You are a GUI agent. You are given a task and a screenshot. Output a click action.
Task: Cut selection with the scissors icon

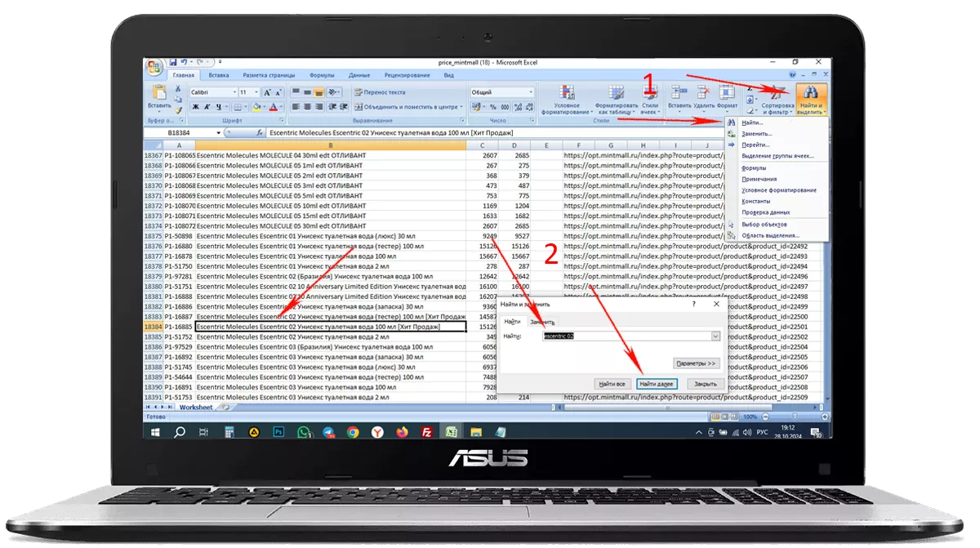(178, 89)
